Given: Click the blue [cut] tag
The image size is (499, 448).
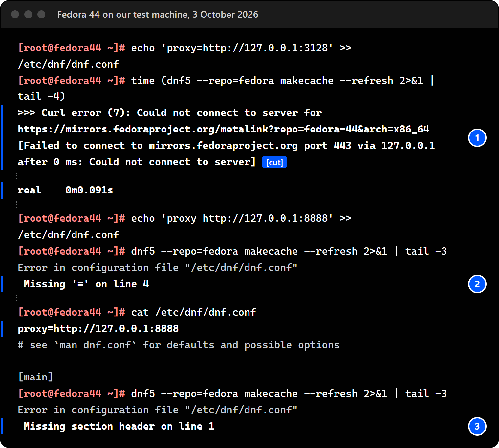Looking at the screenshot, I should pyautogui.click(x=274, y=162).
